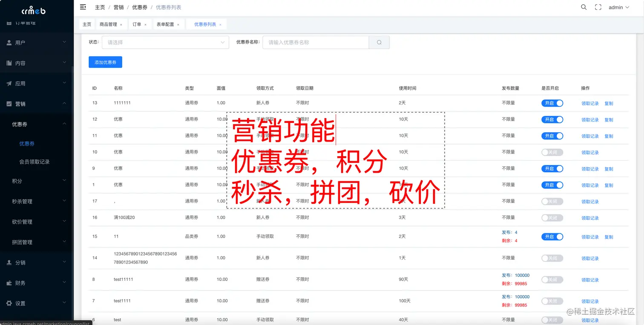Click the search icon next to coupon name field

(379, 42)
